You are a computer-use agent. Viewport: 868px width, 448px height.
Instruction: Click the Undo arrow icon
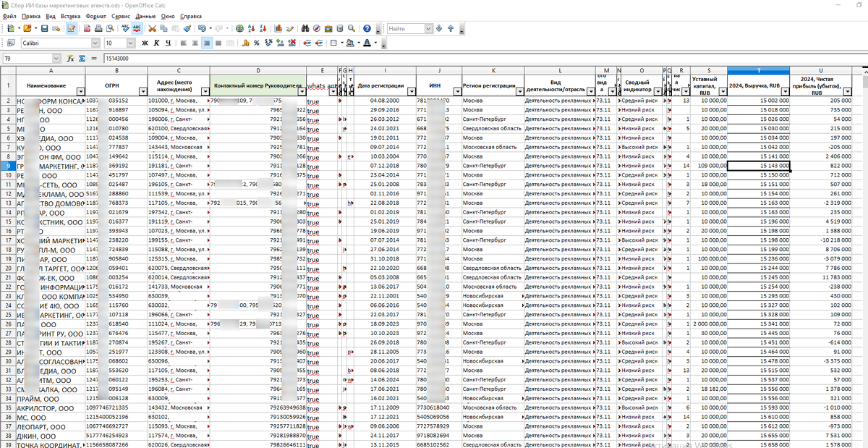click(202, 28)
